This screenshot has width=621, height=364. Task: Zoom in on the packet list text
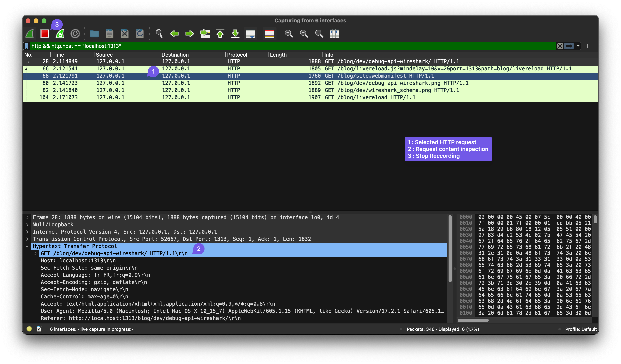pyautogui.click(x=289, y=33)
